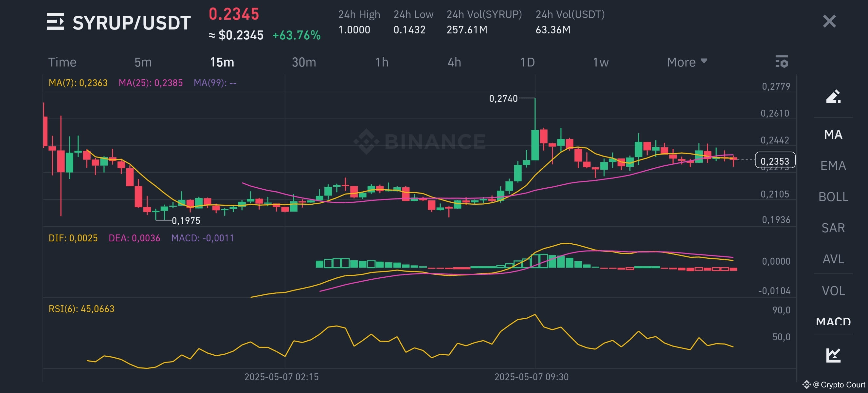This screenshot has height=393, width=868.
Task: Select the 4h interval
Action: pyautogui.click(x=454, y=62)
